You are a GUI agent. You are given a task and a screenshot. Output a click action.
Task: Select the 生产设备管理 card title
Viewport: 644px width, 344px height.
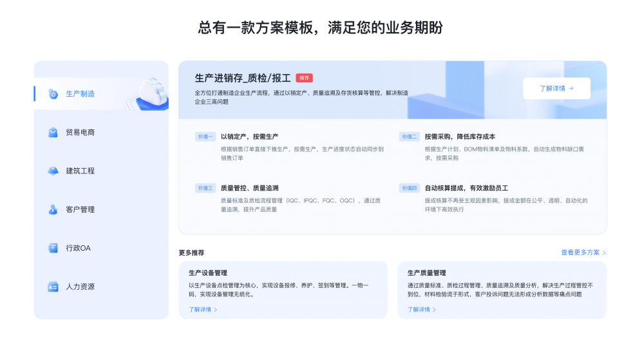[x=208, y=272]
